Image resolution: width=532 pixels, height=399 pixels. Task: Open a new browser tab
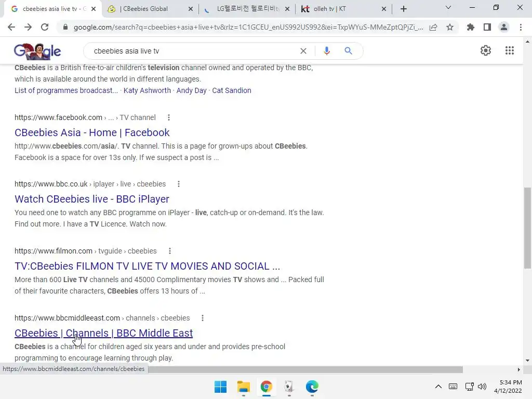click(x=403, y=9)
